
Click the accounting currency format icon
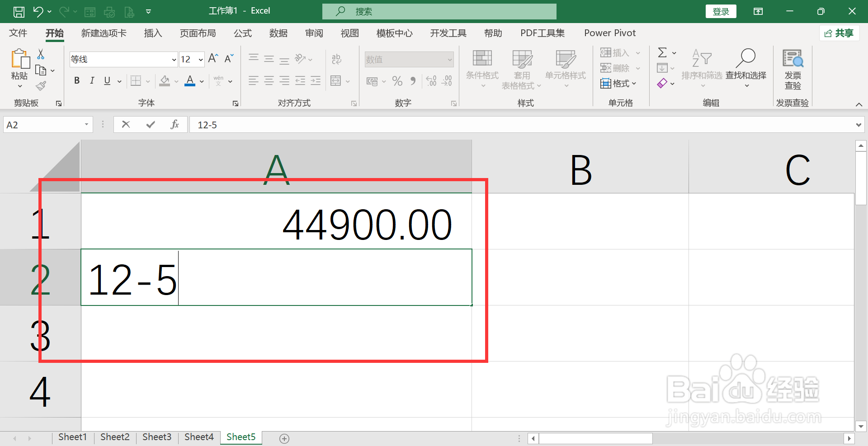[x=372, y=81]
